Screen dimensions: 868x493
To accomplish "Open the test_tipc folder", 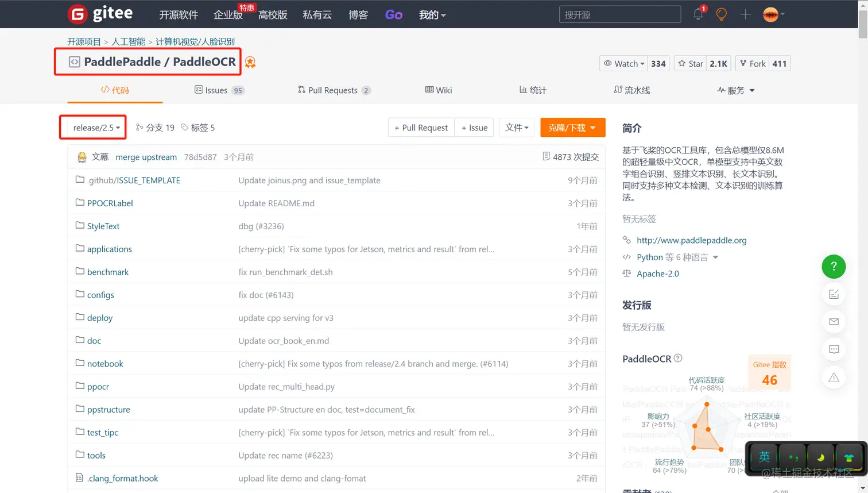I will pos(103,432).
